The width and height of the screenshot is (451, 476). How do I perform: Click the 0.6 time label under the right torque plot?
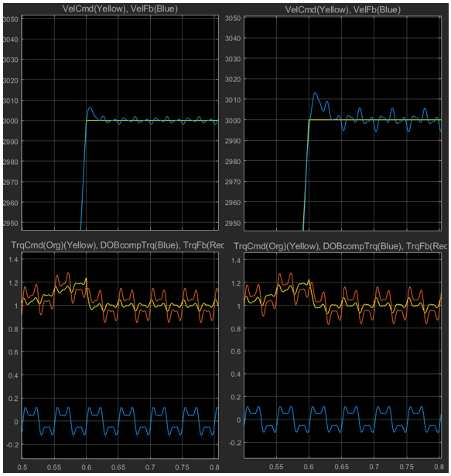pos(309,467)
